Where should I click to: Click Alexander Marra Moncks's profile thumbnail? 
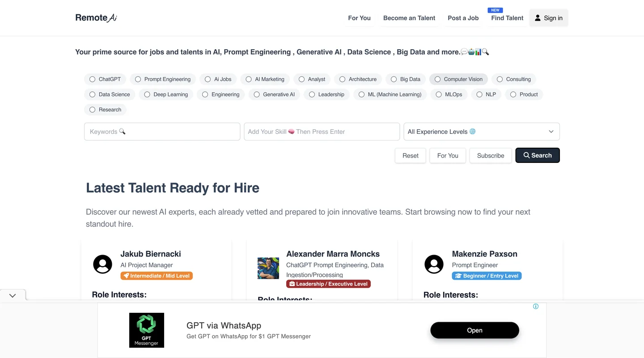coord(268,268)
